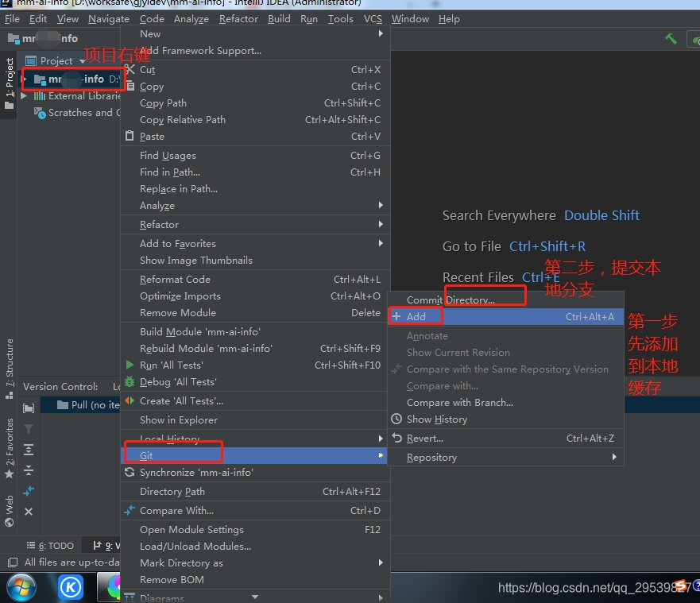The width and height of the screenshot is (700, 603).
Task: Choose Add from the Git submenu
Action: [505, 316]
